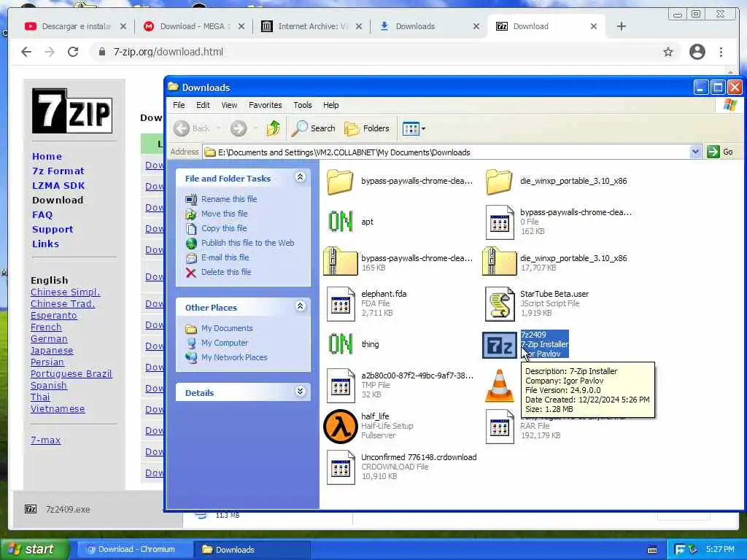Select the 192,179 KB RAR file icon
747x560 pixels.
pos(499,427)
